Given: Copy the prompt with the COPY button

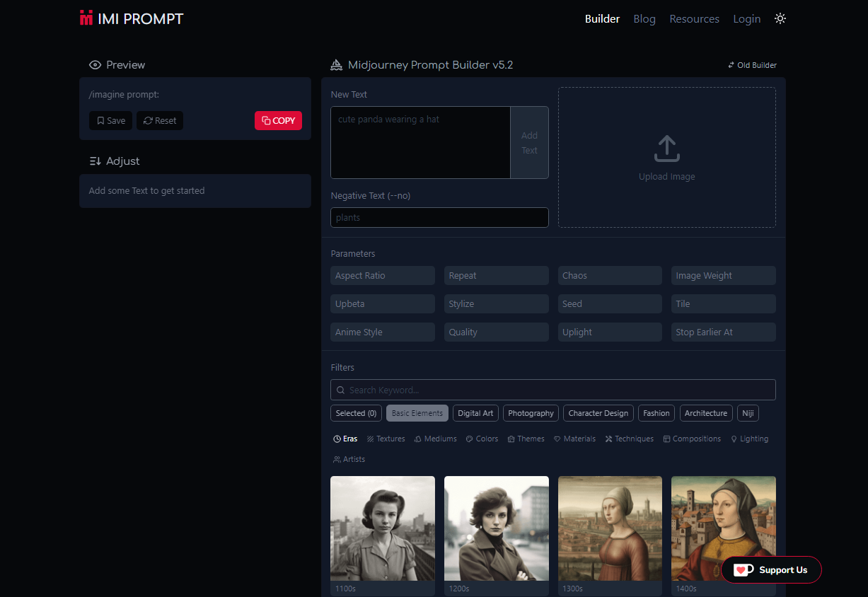Looking at the screenshot, I should (278, 121).
